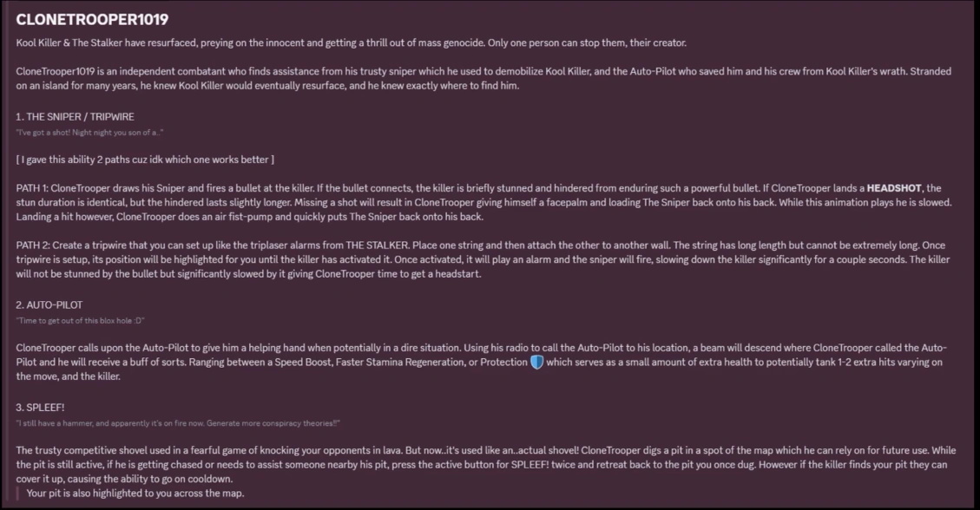
Task: Click 'Faster Stamina Regeneration' text
Action: (x=399, y=362)
